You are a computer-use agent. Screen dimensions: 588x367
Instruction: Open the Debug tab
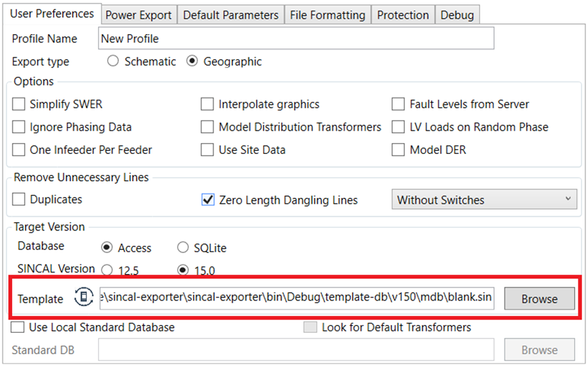(x=457, y=15)
